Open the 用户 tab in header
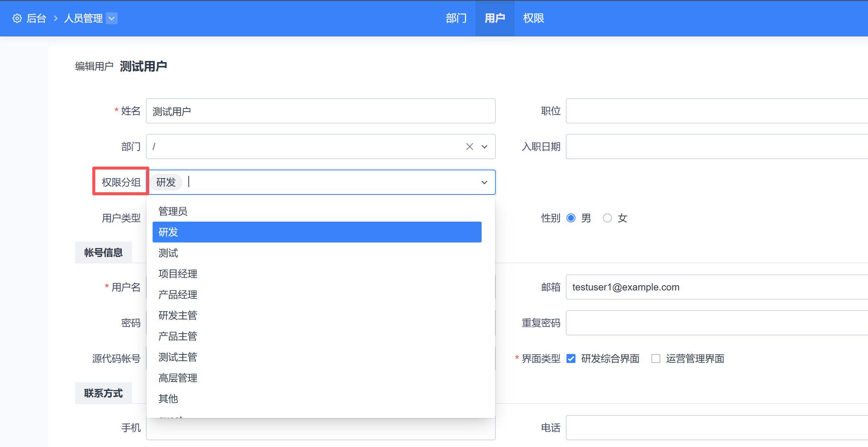 (495, 18)
